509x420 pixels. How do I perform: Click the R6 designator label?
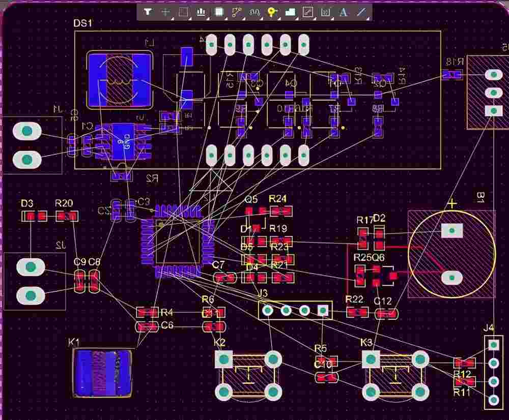pos(208,299)
